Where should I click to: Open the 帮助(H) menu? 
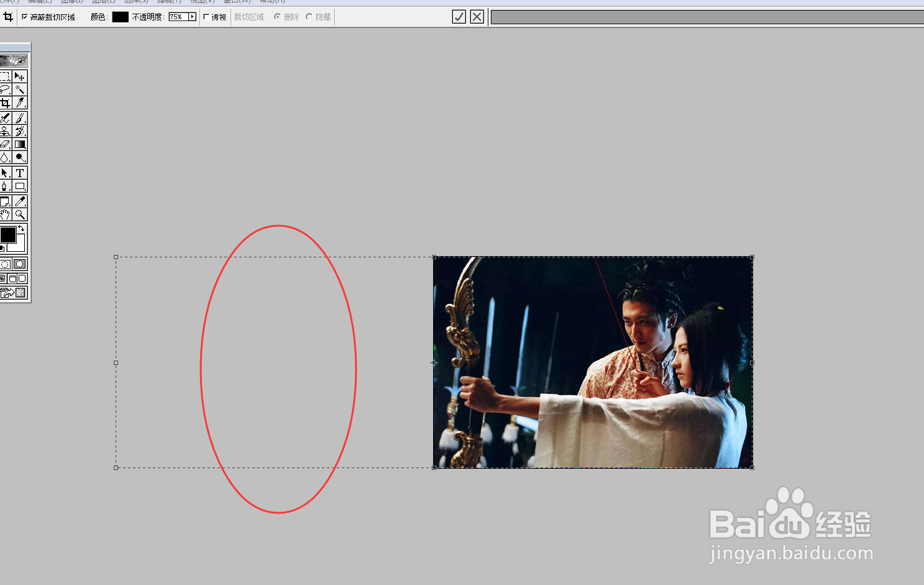(272, 2)
